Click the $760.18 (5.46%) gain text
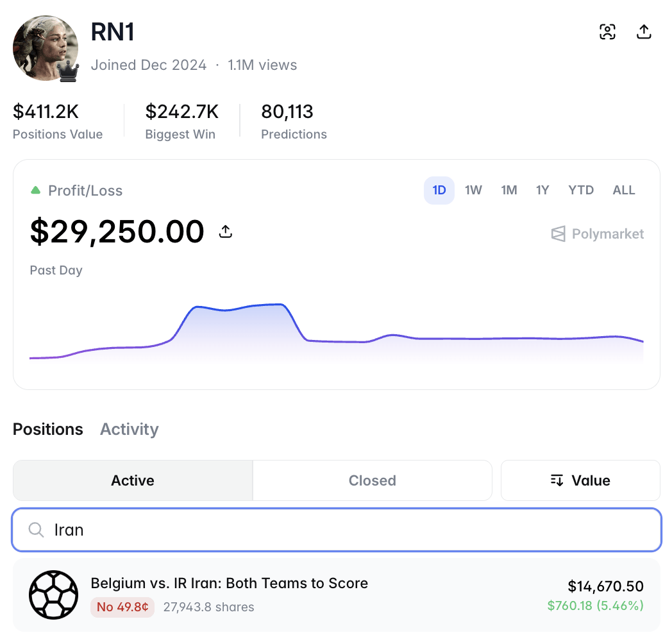Screen dimensions: 672x635 coord(595,605)
